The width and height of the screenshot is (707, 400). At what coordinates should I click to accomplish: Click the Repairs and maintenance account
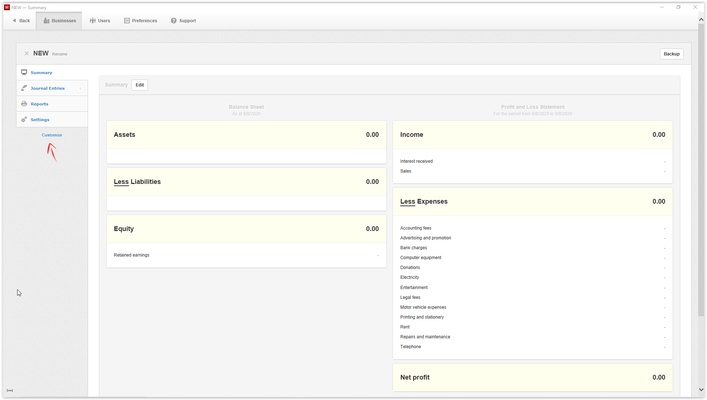coord(425,337)
